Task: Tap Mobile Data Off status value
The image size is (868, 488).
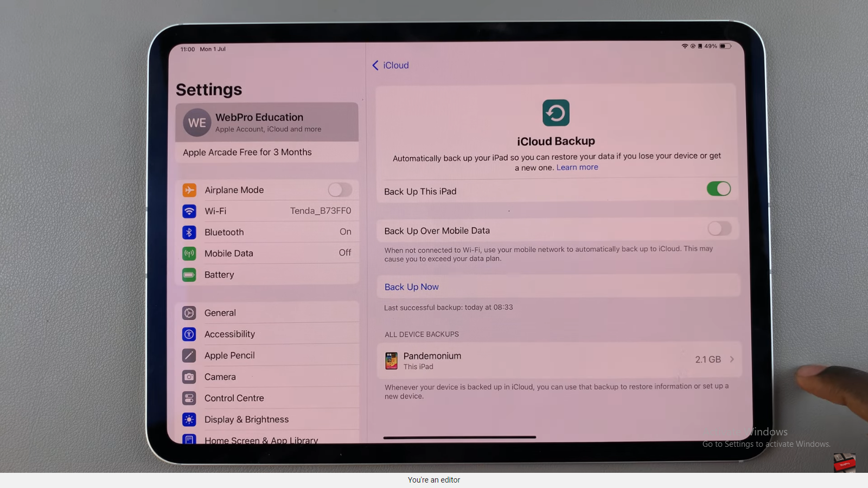Action: pyautogui.click(x=345, y=253)
